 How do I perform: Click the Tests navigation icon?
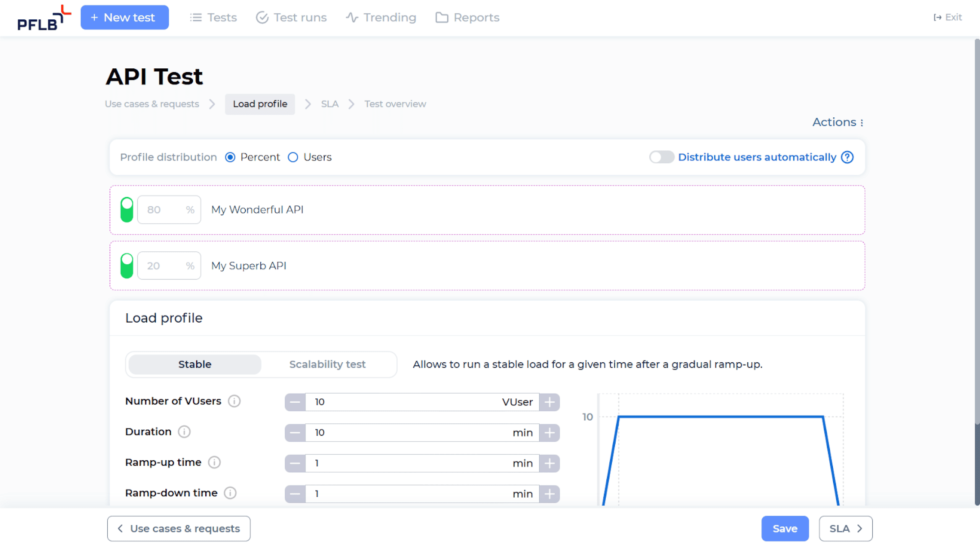[x=195, y=17]
